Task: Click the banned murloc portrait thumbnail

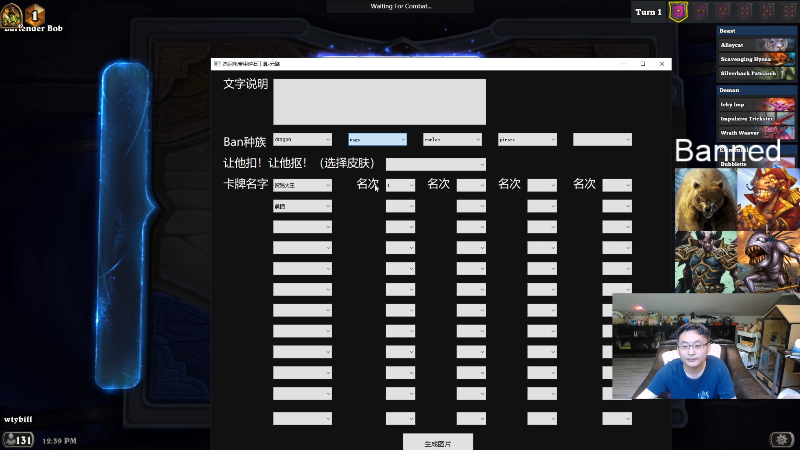Action: click(x=768, y=262)
